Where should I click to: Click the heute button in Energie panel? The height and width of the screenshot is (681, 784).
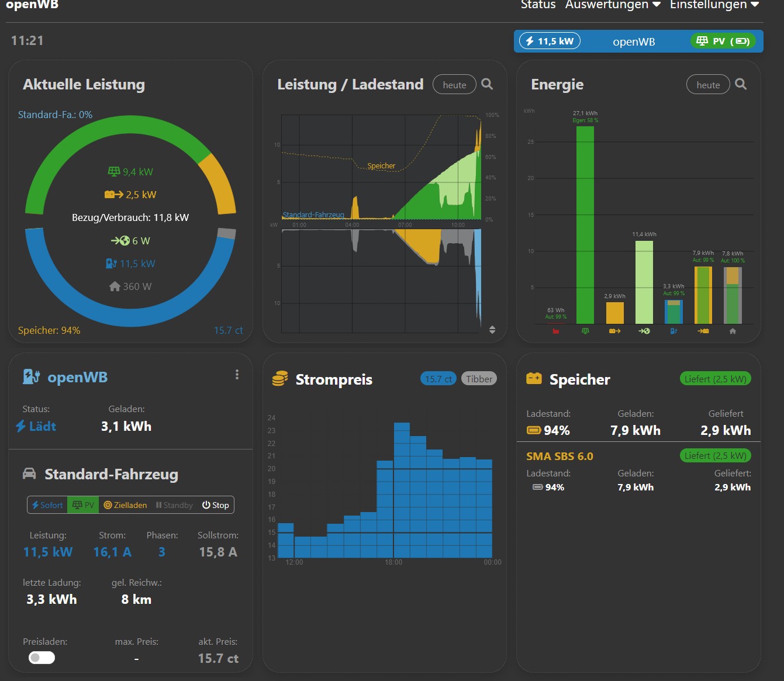pyautogui.click(x=708, y=85)
